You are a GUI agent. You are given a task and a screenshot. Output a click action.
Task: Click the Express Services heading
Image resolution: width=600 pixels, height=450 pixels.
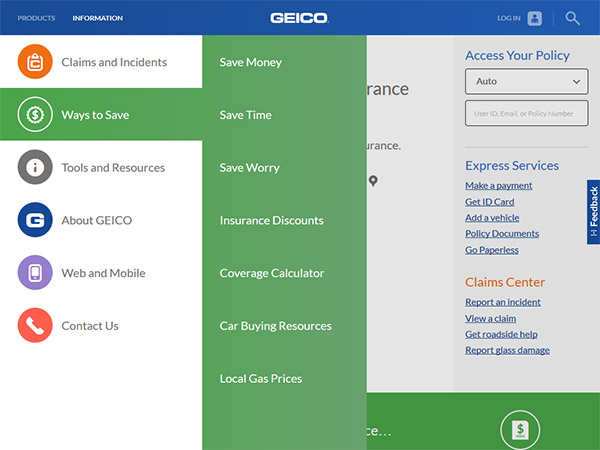[x=512, y=166]
